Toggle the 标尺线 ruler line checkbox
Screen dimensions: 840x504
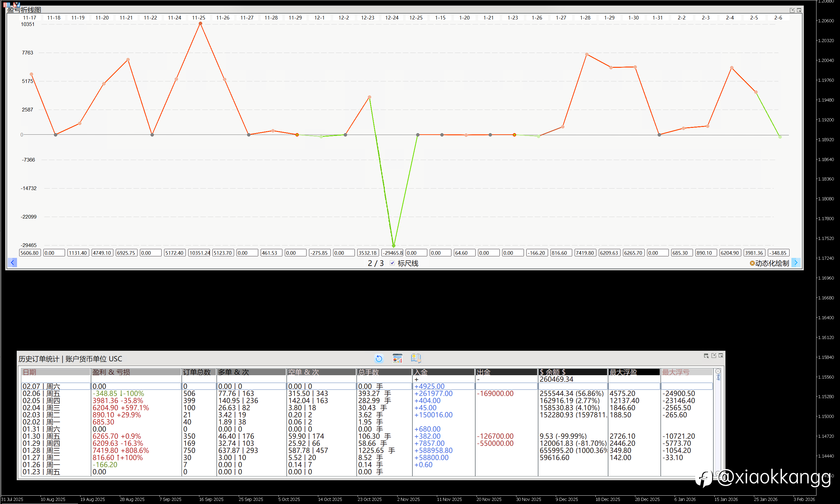(392, 263)
